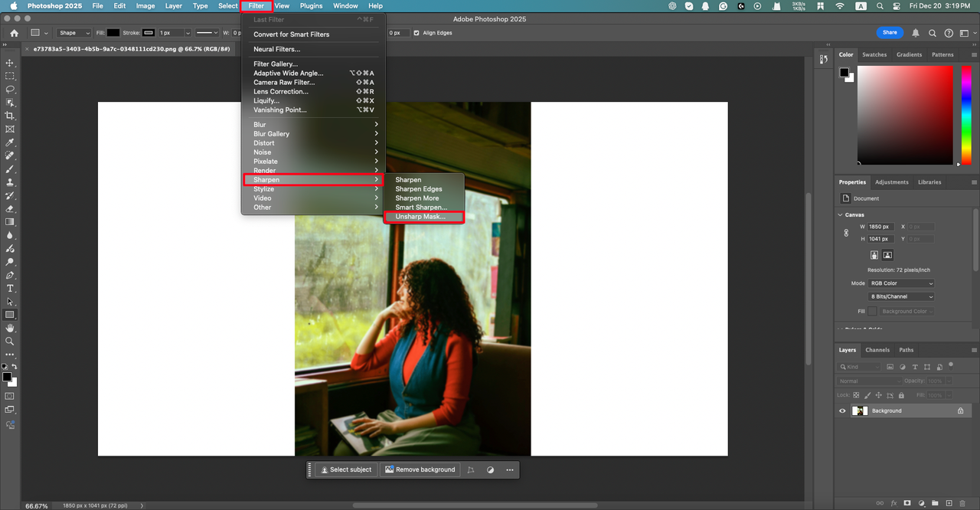The image size is (980, 510).
Task: Choose Smart Sharpen from the submenu
Action: [x=424, y=208]
